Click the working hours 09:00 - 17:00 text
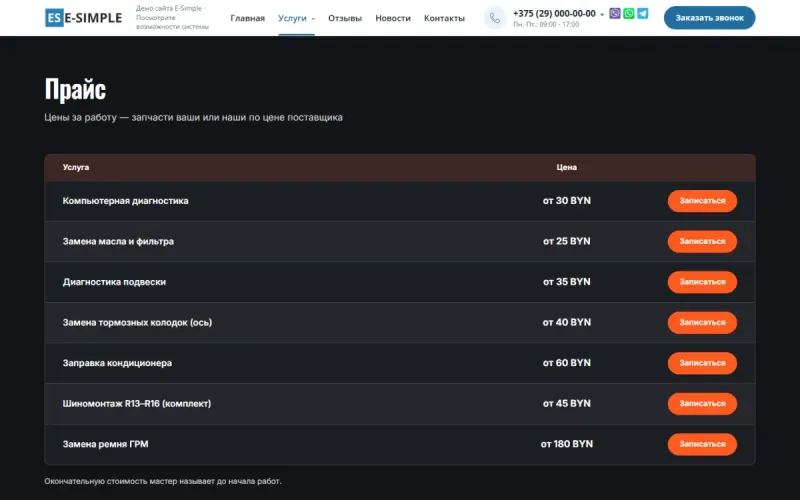 coord(546,24)
